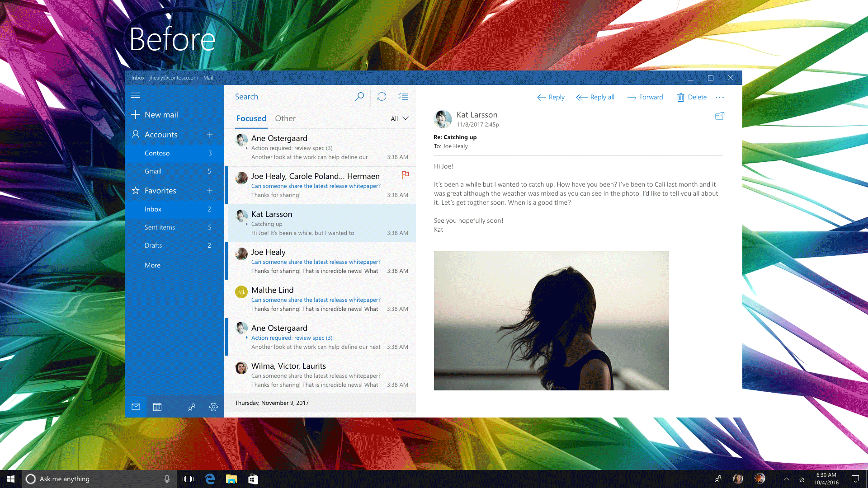
Task: Switch to the Other tab
Action: [285, 118]
